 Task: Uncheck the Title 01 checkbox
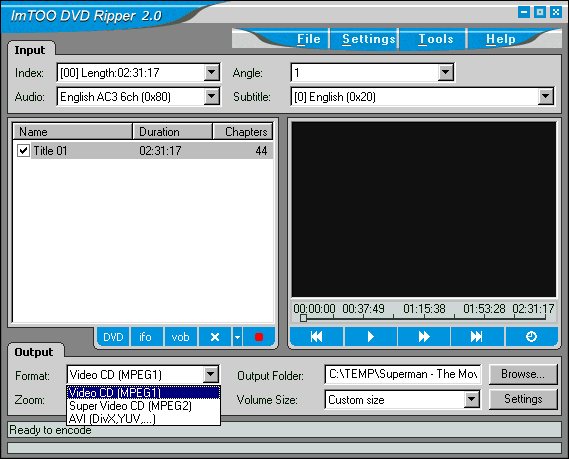[x=23, y=150]
